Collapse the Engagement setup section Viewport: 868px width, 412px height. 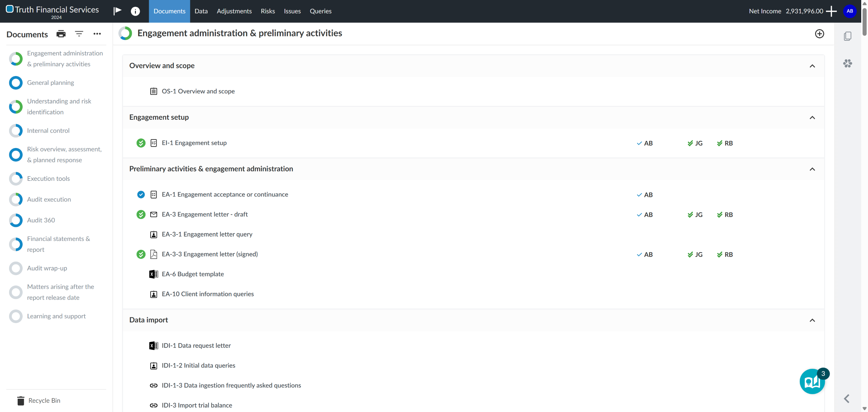[812, 118]
